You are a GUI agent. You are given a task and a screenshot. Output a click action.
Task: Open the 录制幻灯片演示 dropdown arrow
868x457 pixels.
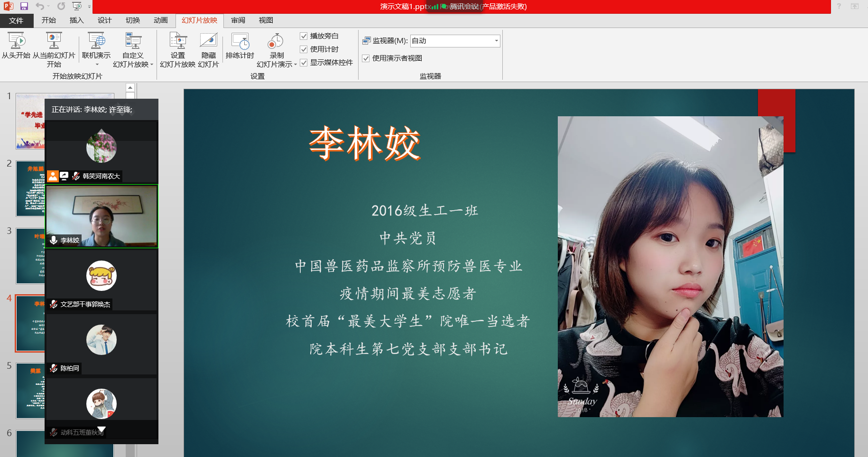(x=296, y=65)
